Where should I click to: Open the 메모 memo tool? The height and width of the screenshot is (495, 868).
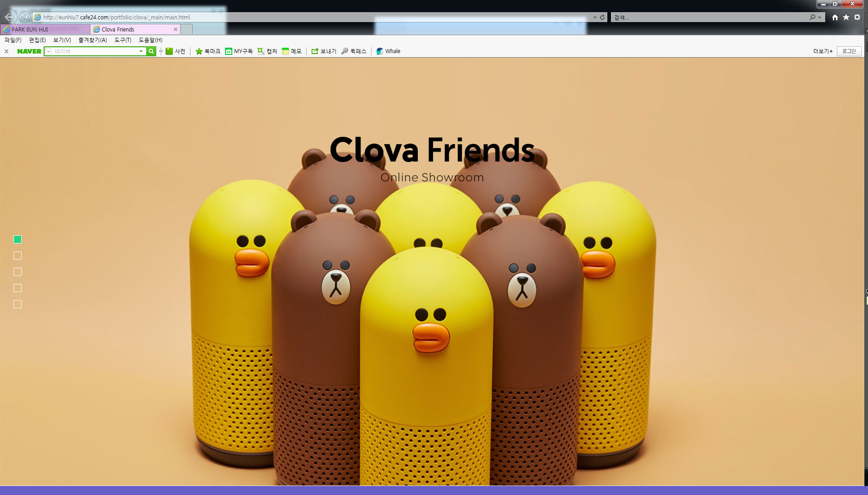coord(292,51)
